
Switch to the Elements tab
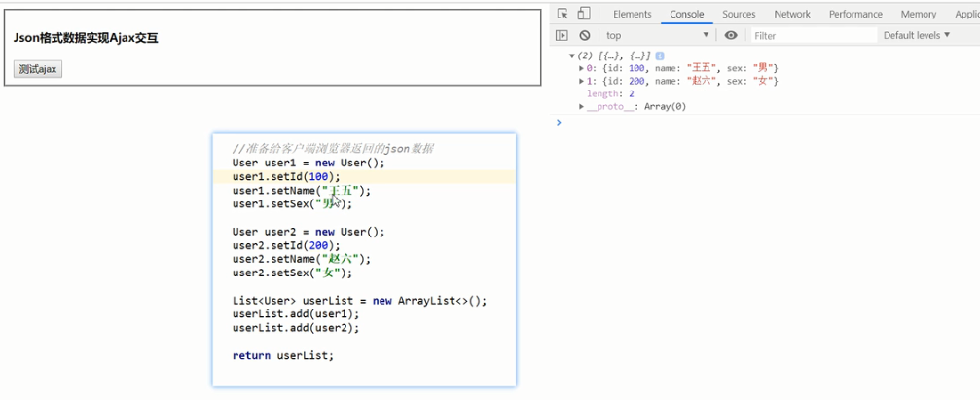coord(632,14)
